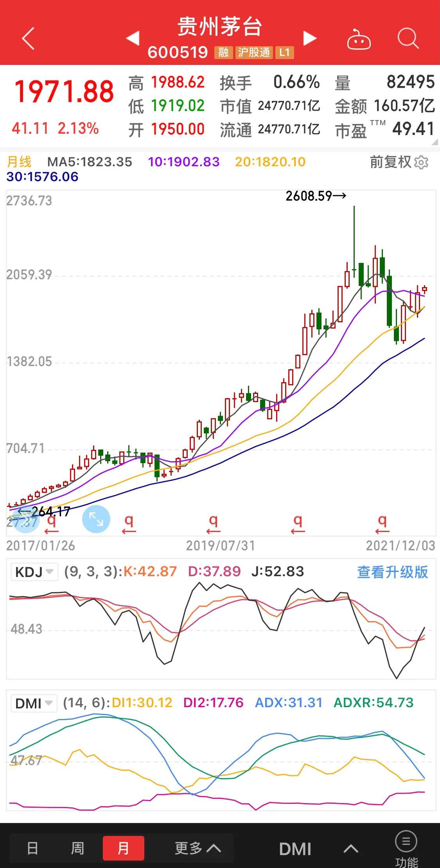Tap the dividend marker nearest 2017/01/26

tap(51, 525)
